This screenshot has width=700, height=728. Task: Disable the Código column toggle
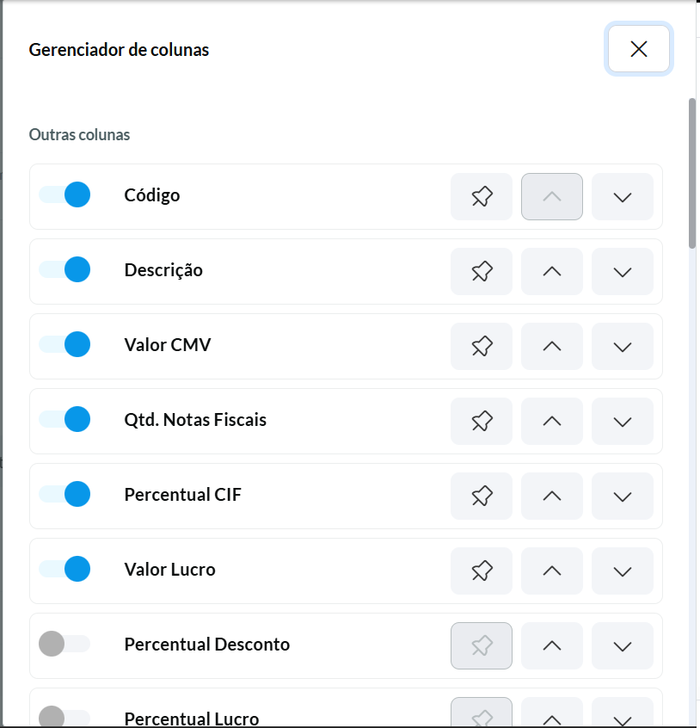pos(64,194)
